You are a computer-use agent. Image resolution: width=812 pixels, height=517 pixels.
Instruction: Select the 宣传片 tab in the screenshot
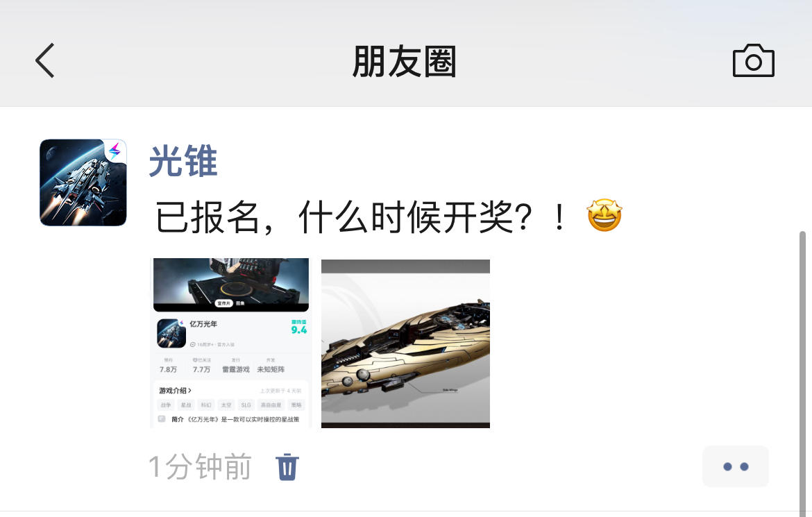(224, 303)
